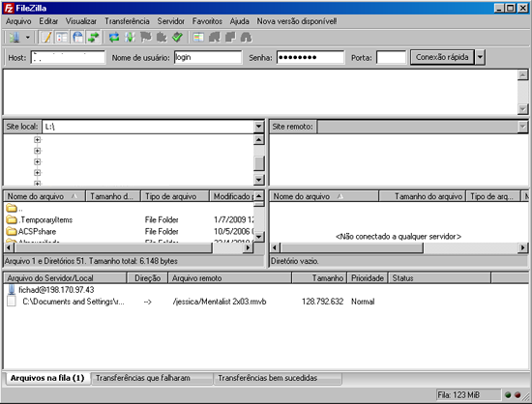
Task: Sort the queue by Prioridade column
Action: [x=368, y=278]
